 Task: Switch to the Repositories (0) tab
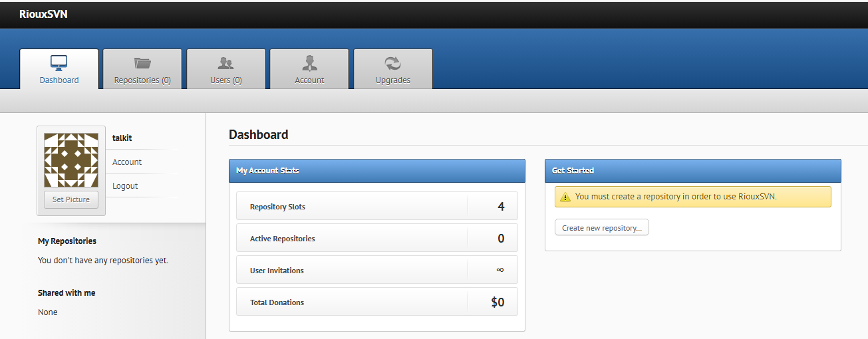[x=142, y=69]
